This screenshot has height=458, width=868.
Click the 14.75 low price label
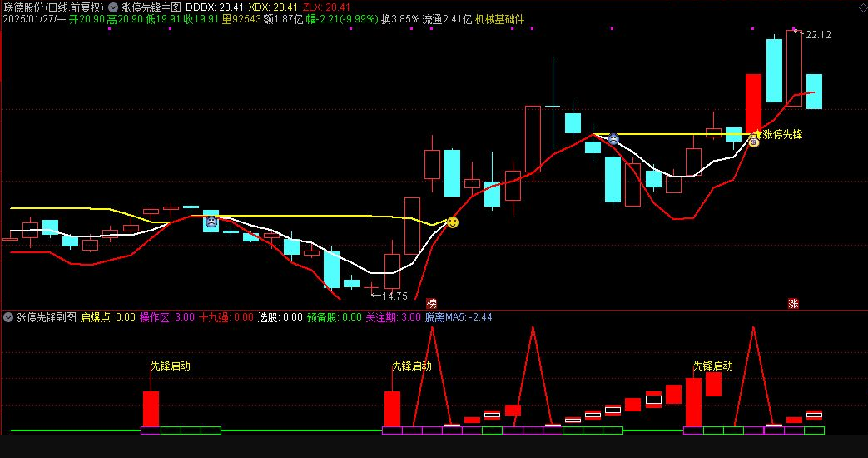click(x=394, y=296)
